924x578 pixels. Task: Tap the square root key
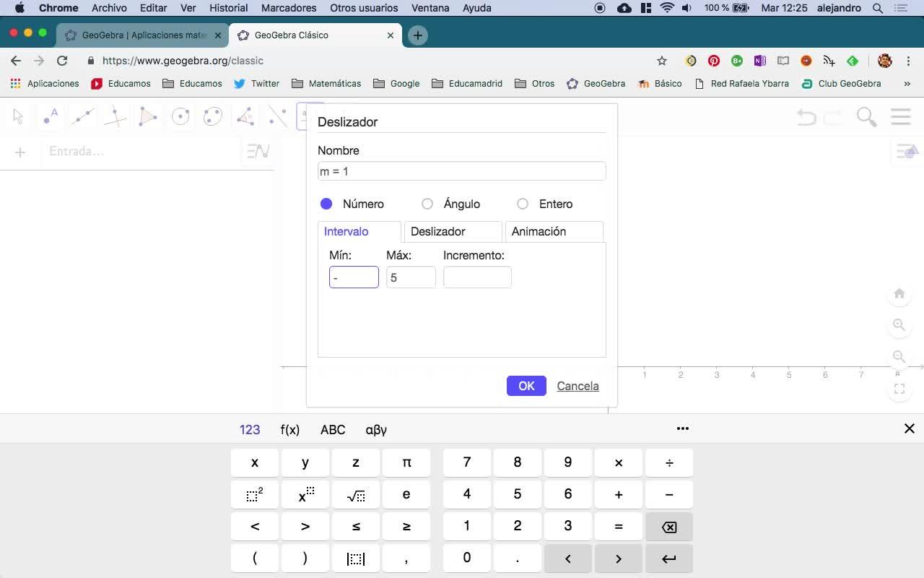[356, 495]
